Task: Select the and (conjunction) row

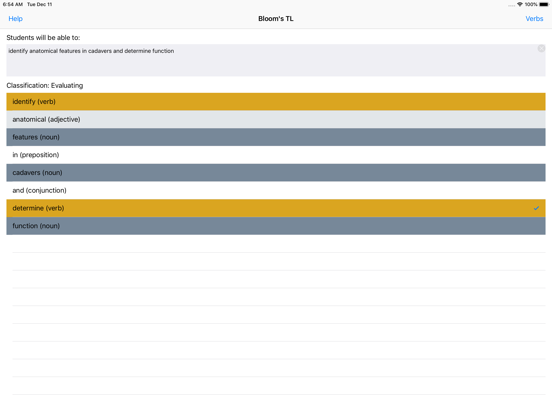Action: [x=276, y=190]
